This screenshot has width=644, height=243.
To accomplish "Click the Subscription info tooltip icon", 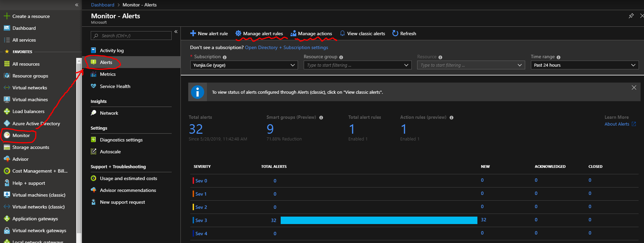I will pyautogui.click(x=225, y=57).
